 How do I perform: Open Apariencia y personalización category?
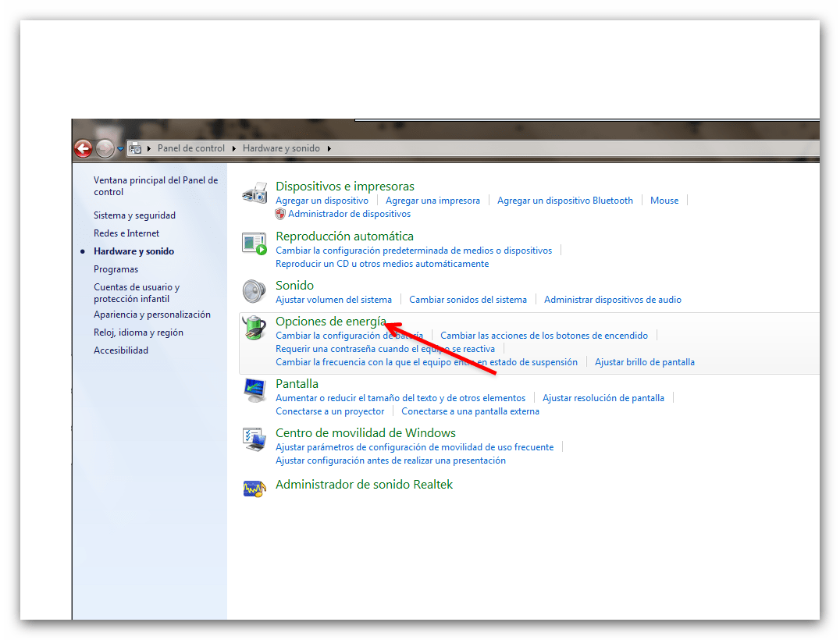pos(152,315)
